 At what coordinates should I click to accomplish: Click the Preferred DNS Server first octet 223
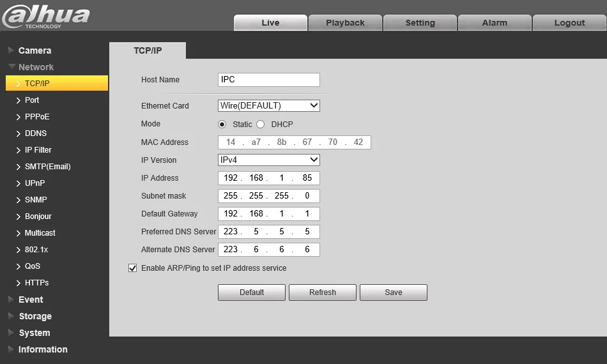coord(230,231)
